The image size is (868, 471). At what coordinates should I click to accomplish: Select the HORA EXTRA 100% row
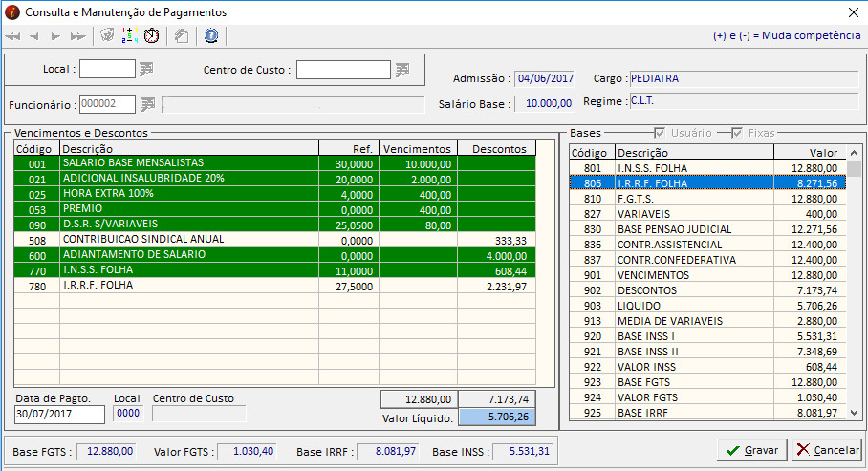click(x=274, y=194)
